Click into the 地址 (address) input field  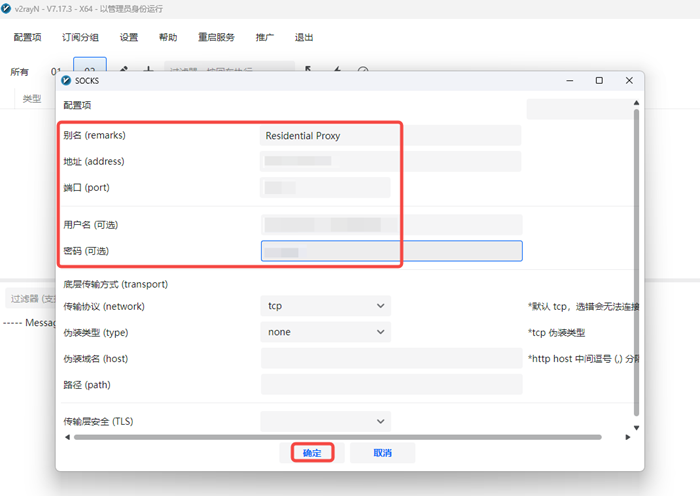[390, 161]
